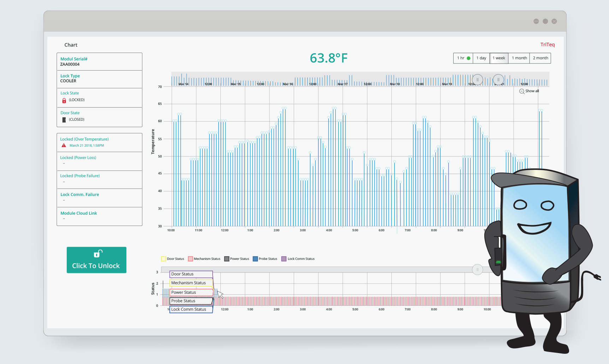This screenshot has width=609, height=364.
Task: Toggle Probe Status legend swatch
Action: point(255,259)
